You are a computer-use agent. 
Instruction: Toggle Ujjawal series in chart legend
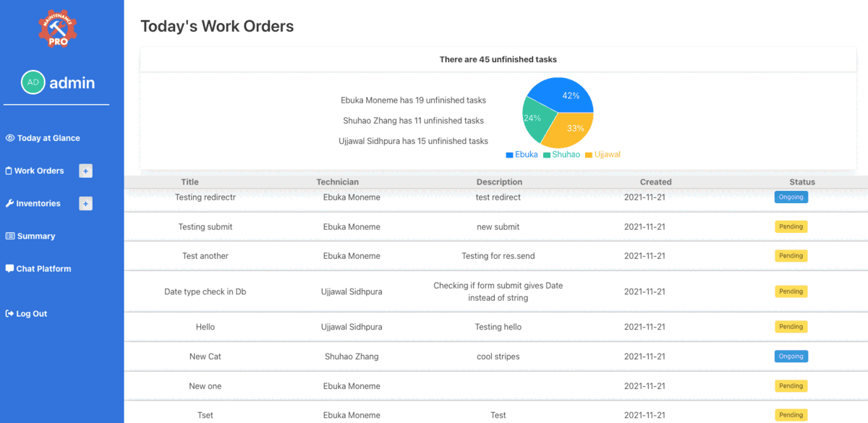click(603, 155)
